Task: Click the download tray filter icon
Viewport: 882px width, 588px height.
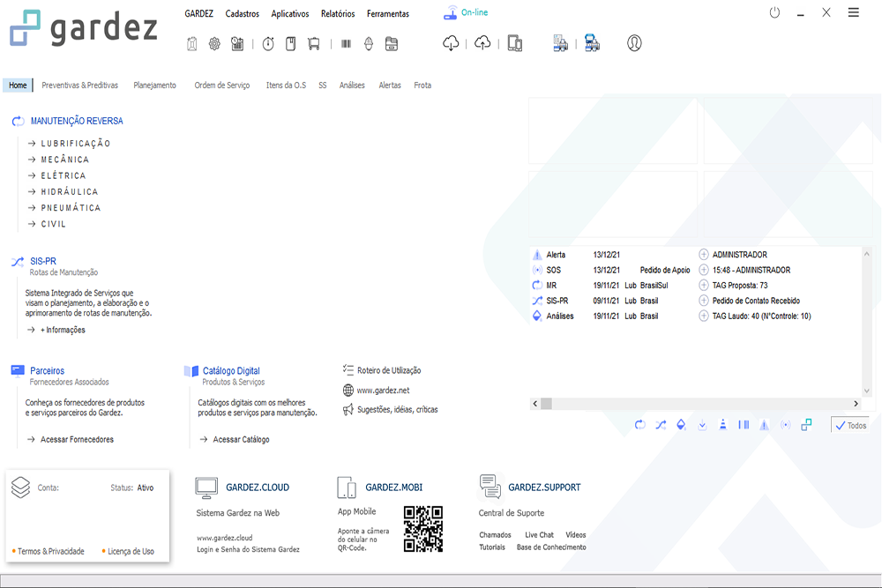Action: pyautogui.click(x=702, y=425)
